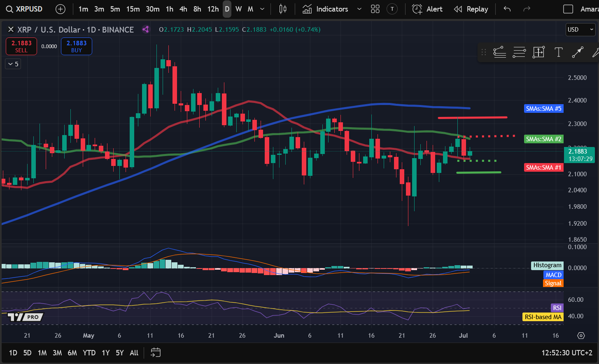
Task: Select the weekly W timeframe
Action: pos(239,9)
